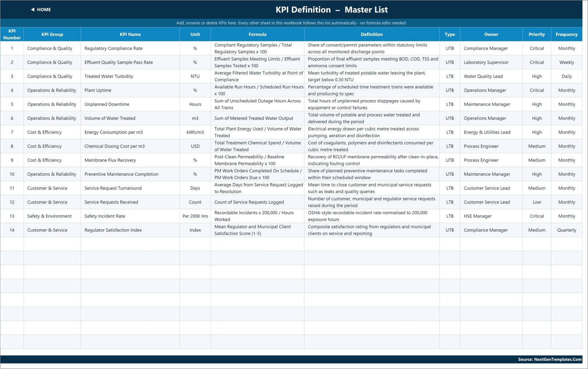
Task: Select the Count of Service Requests Logged formula
Action: pos(257,202)
